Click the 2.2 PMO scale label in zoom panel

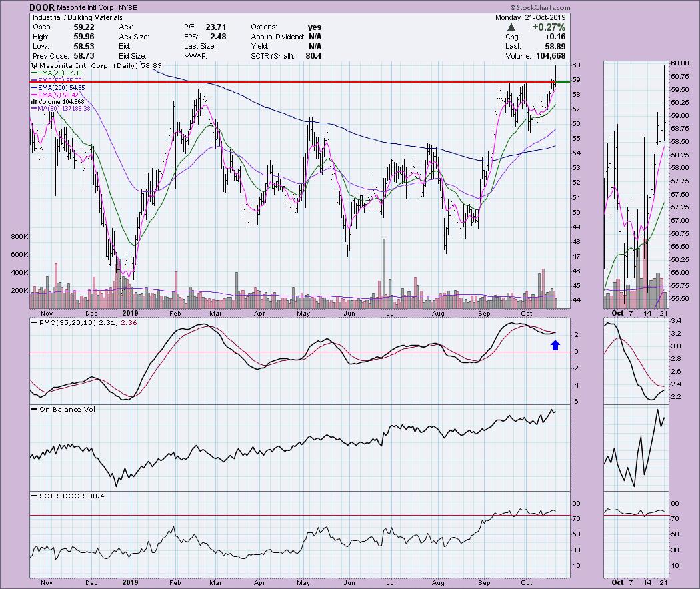[676, 396]
